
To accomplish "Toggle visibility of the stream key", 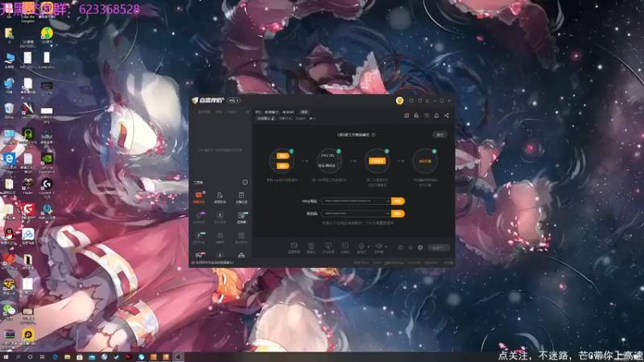I will (387, 213).
